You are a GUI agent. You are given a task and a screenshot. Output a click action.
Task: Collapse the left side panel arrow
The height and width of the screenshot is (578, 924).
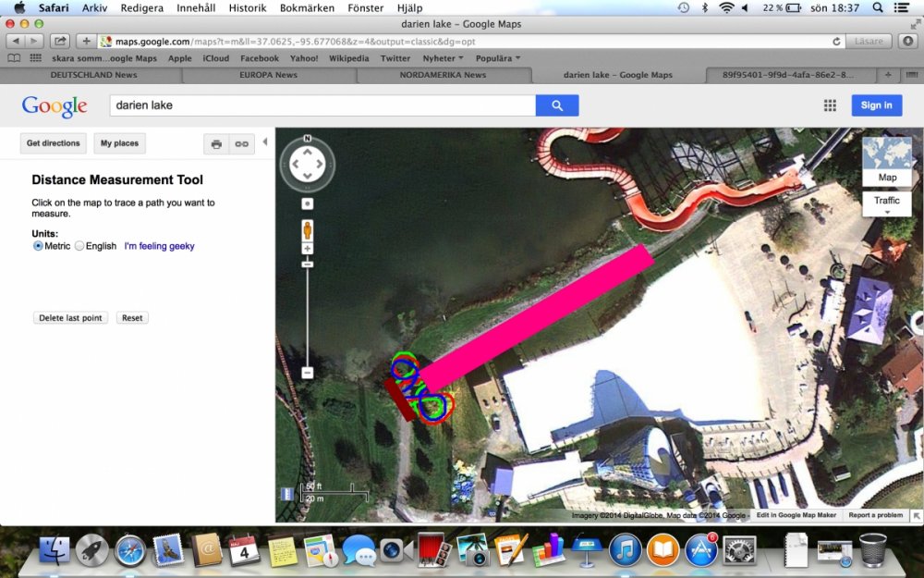(265, 142)
